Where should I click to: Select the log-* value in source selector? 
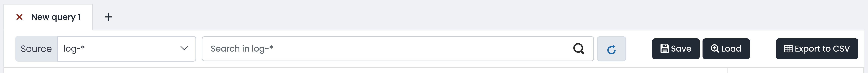[x=74, y=49]
